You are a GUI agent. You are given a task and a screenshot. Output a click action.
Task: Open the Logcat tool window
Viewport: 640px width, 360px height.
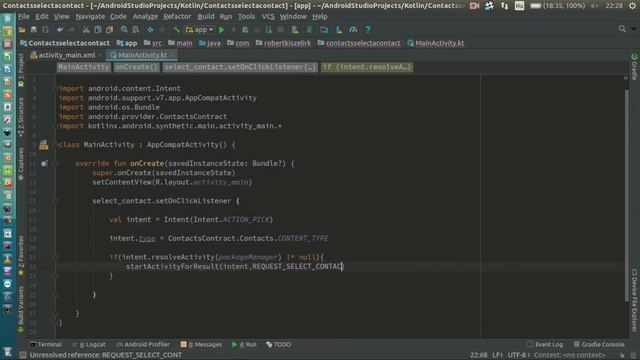pyautogui.click(x=89, y=344)
